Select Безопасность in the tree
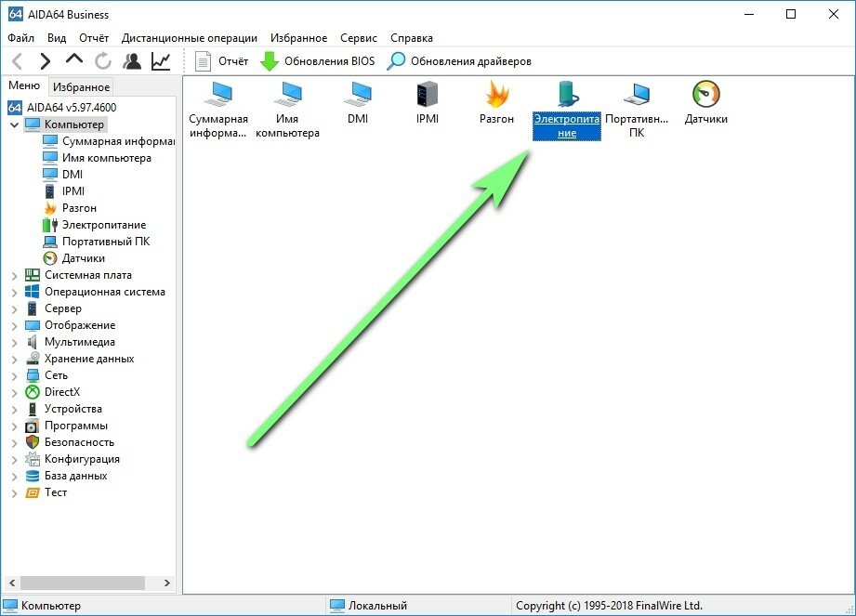 click(x=70, y=442)
